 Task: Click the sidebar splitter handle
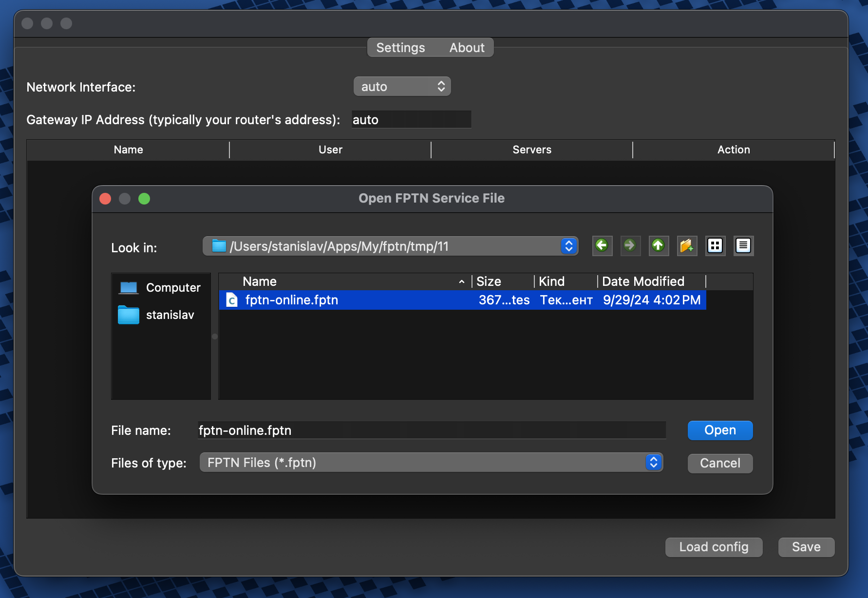click(215, 336)
